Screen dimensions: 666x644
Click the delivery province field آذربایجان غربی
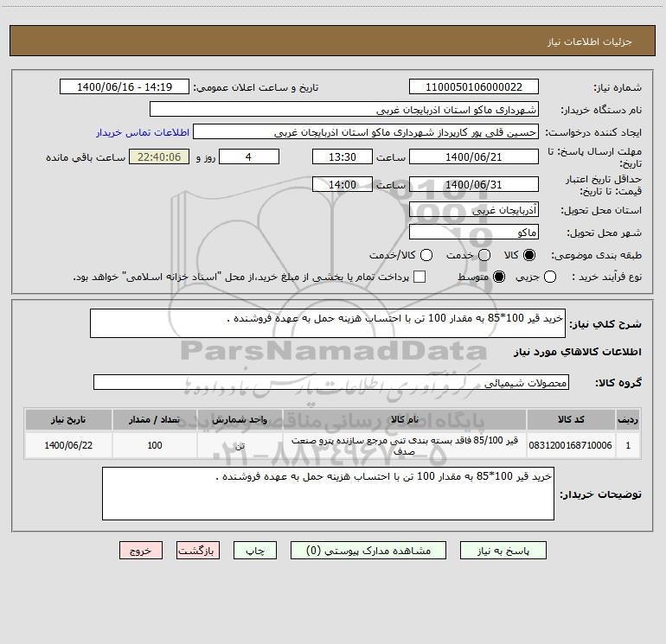click(x=474, y=209)
